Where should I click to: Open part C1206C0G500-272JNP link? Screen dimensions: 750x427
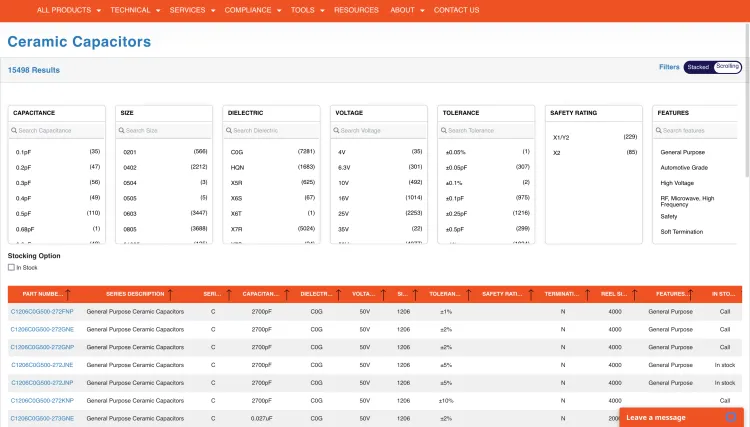(x=42, y=383)
